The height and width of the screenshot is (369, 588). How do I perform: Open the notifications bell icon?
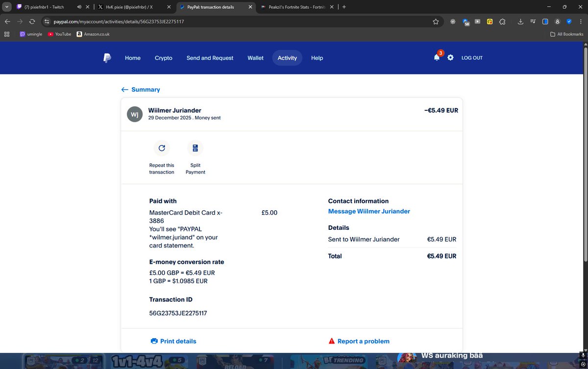click(x=437, y=57)
